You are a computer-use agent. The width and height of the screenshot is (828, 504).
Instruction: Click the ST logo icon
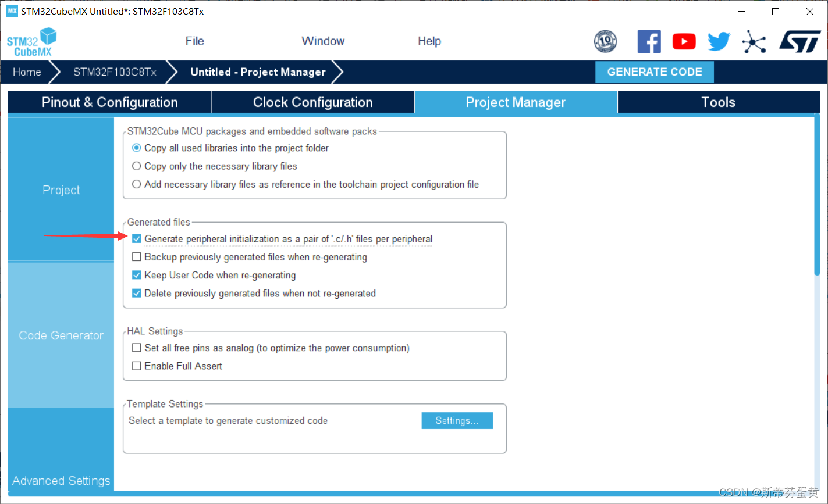tap(799, 42)
